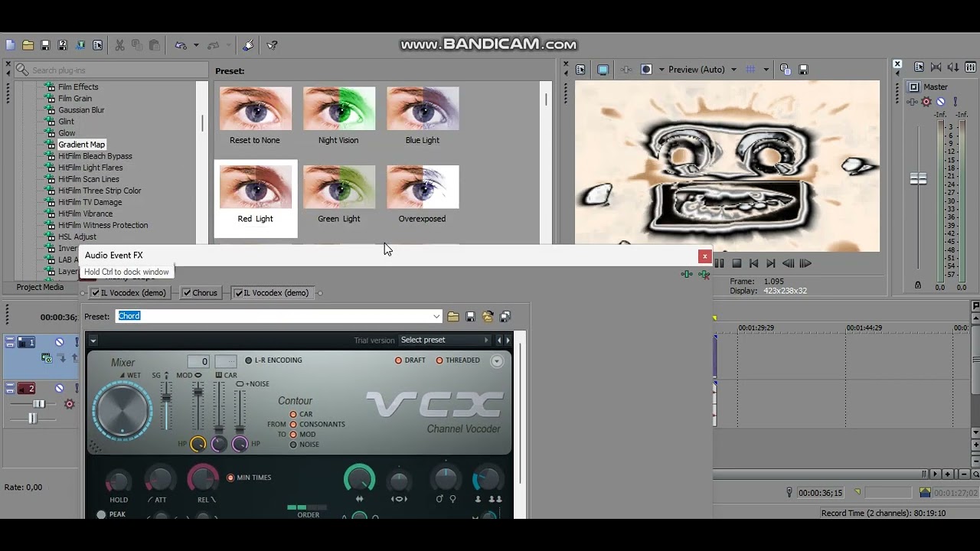Pause playback in the preview transport
Screen dimensions: 980x551
click(x=719, y=263)
